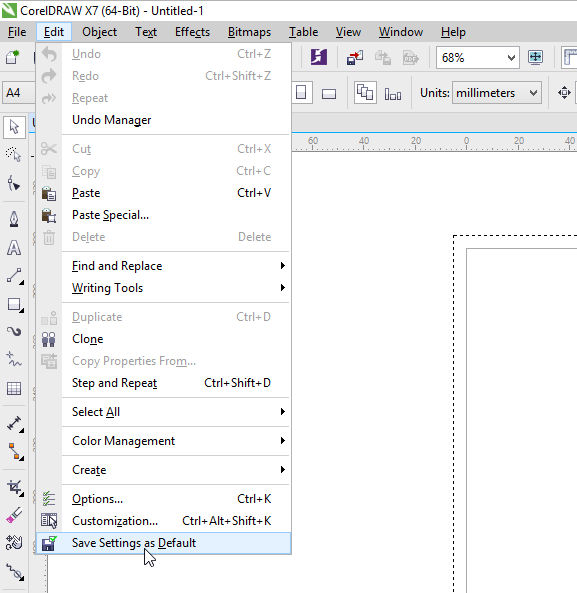The width and height of the screenshot is (577, 593).
Task: Expand the Find and Replace submenu
Action: (x=176, y=266)
